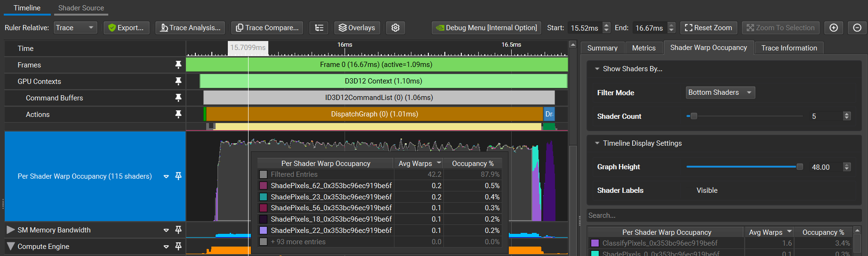Click ShadePixels_62 color swatch
This screenshot has height=256, width=868.
click(263, 186)
